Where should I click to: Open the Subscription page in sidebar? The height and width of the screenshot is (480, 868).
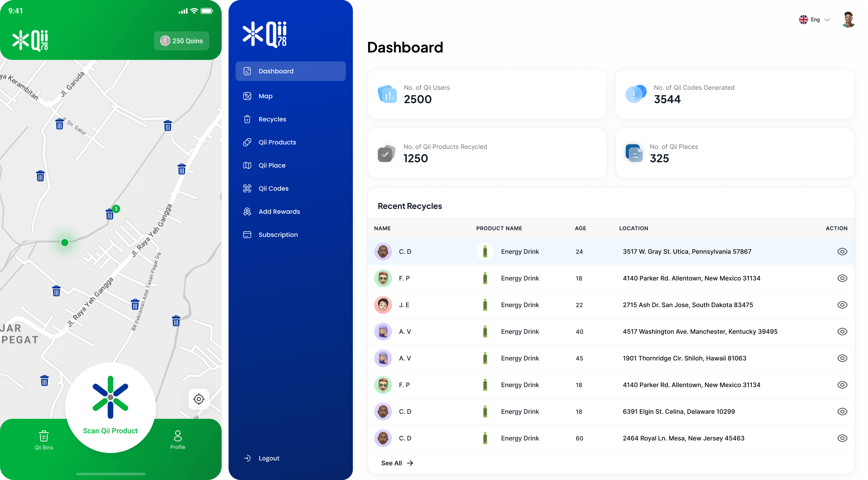[x=278, y=235]
